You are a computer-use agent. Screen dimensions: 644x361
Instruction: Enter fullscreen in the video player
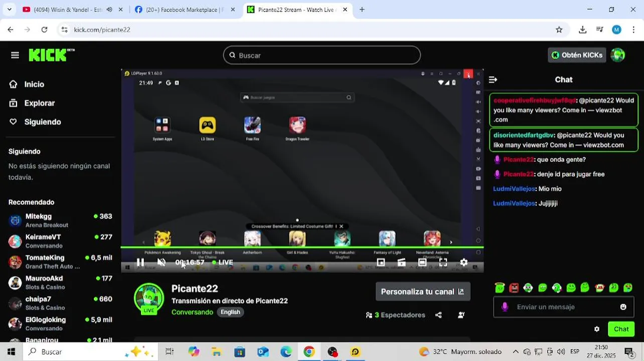click(x=443, y=262)
